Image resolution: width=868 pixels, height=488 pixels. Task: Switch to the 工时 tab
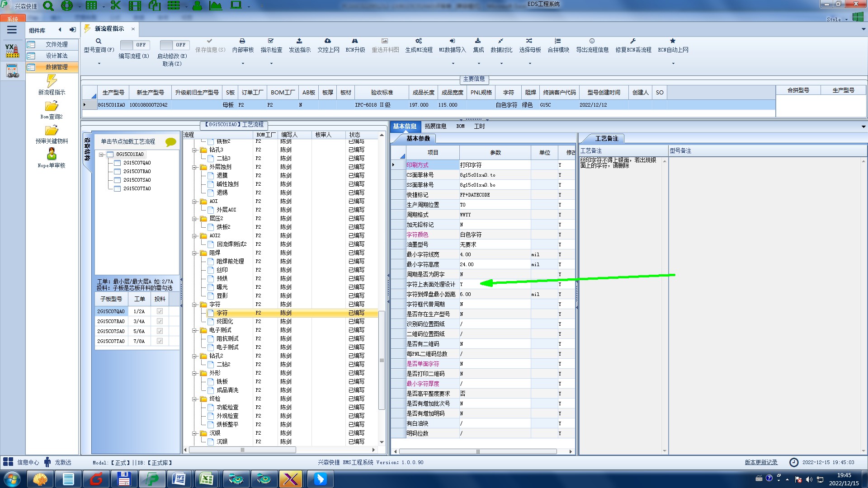pyautogui.click(x=479, y=127)
